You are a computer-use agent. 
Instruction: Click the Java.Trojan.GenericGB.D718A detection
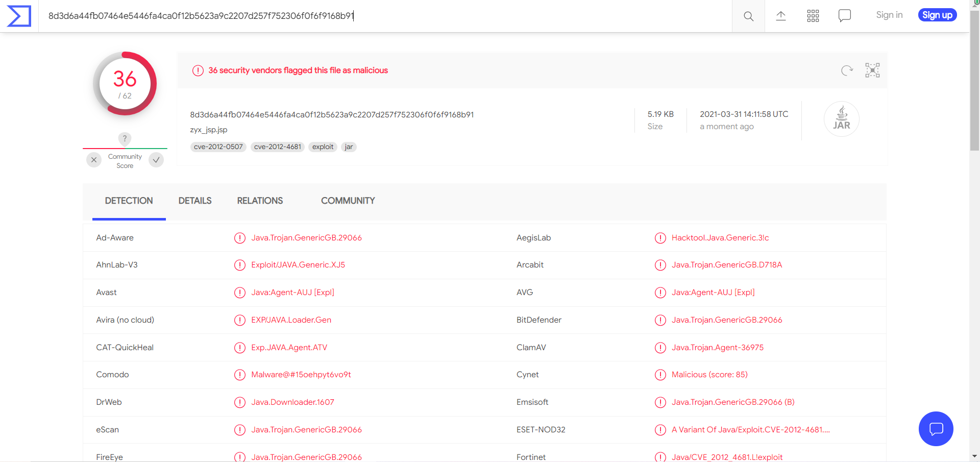[x=727, y=265]
